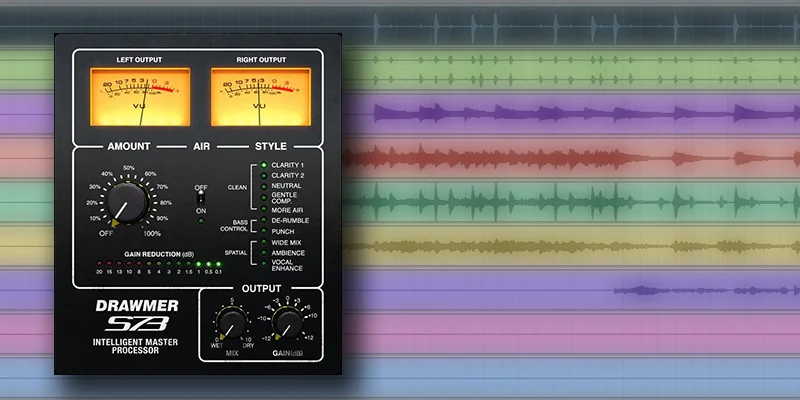Viewport: 800px width, 400px height.
Task: Click the +12 label on Gain knob
Action: 311,338
